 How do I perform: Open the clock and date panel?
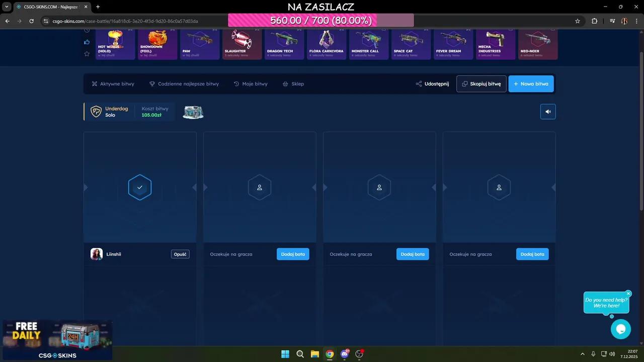[x=629, y=354]
